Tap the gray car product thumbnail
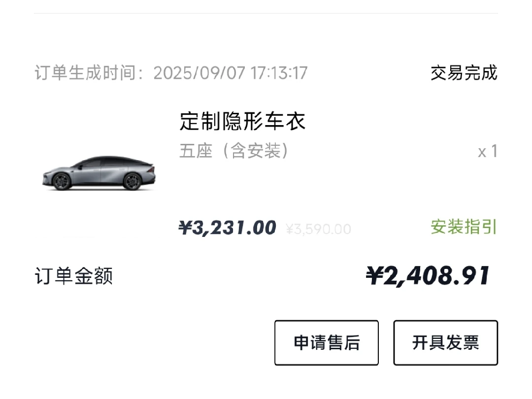Viewport: 532px width, 399px height. [99, 173]
